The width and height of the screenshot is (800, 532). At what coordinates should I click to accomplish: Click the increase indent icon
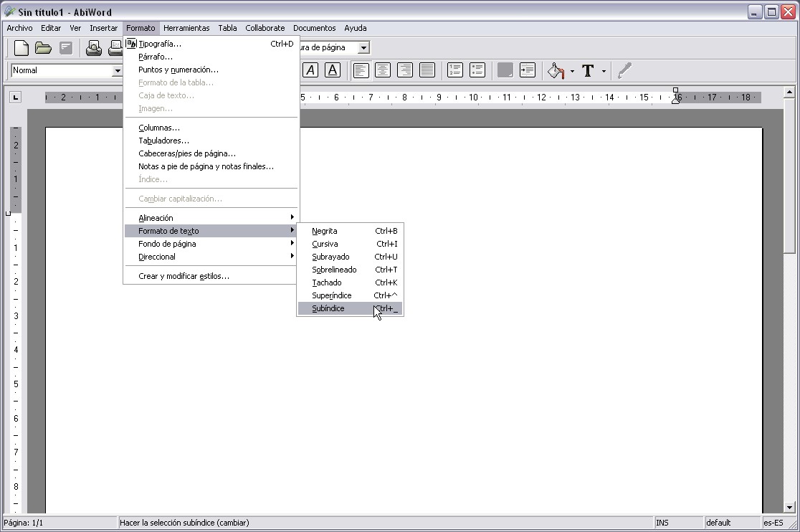[x=527, y=70]
